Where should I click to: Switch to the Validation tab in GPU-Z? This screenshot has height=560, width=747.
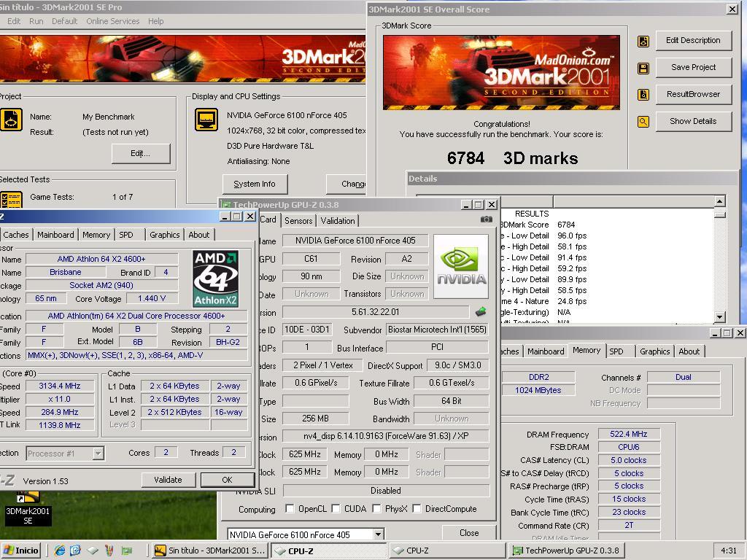coord(338,220)
